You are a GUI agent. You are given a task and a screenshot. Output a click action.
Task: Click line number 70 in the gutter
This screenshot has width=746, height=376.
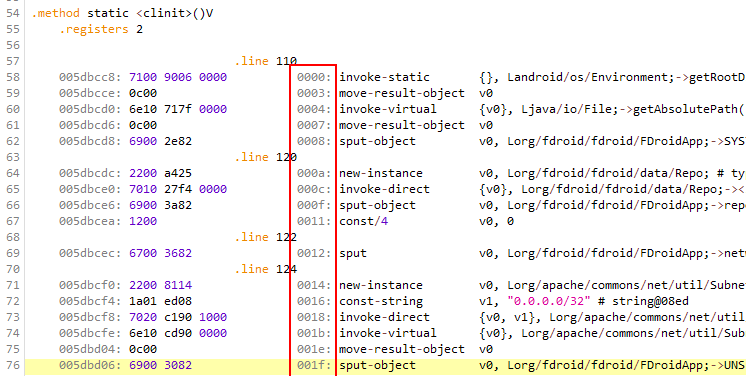click(x=13, y=269)
